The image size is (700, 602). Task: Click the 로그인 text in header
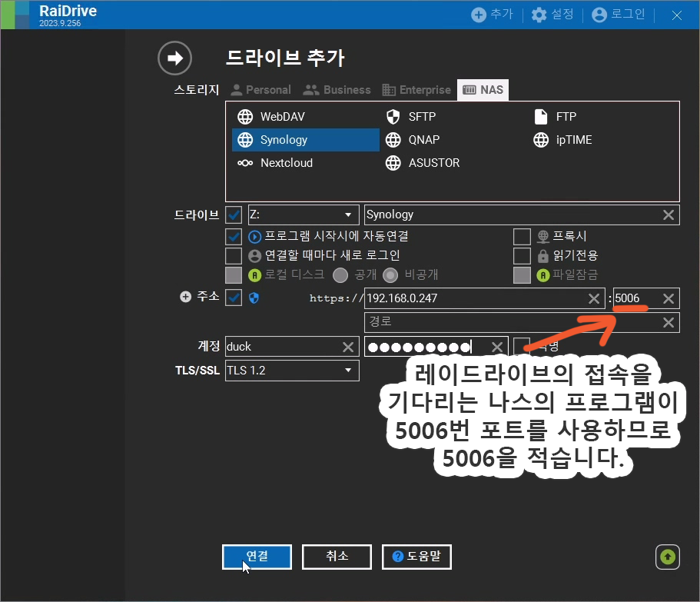[628, 15]
